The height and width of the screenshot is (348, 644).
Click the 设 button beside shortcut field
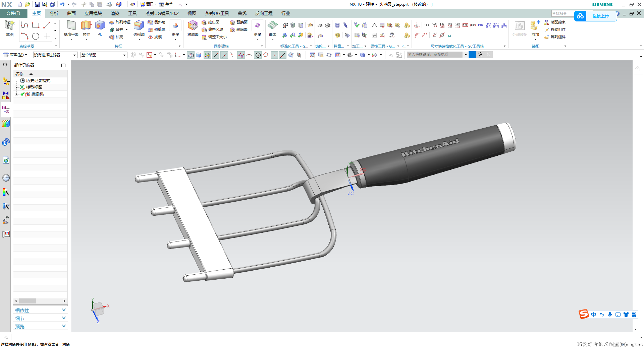(x=480, y=54)
